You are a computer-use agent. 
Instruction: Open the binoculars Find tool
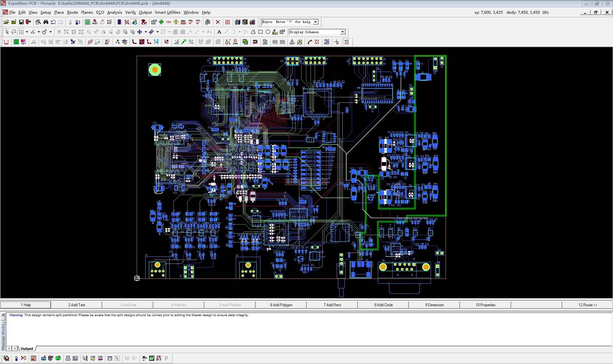click(46, 22)
